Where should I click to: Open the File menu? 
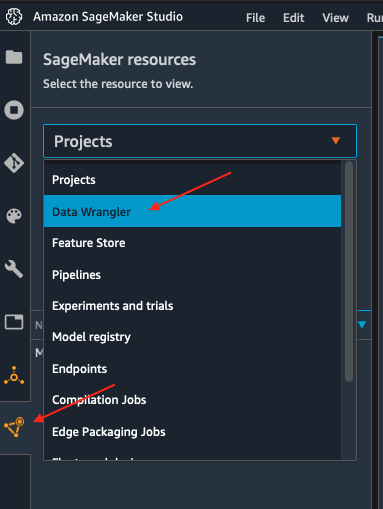[255, 18]
